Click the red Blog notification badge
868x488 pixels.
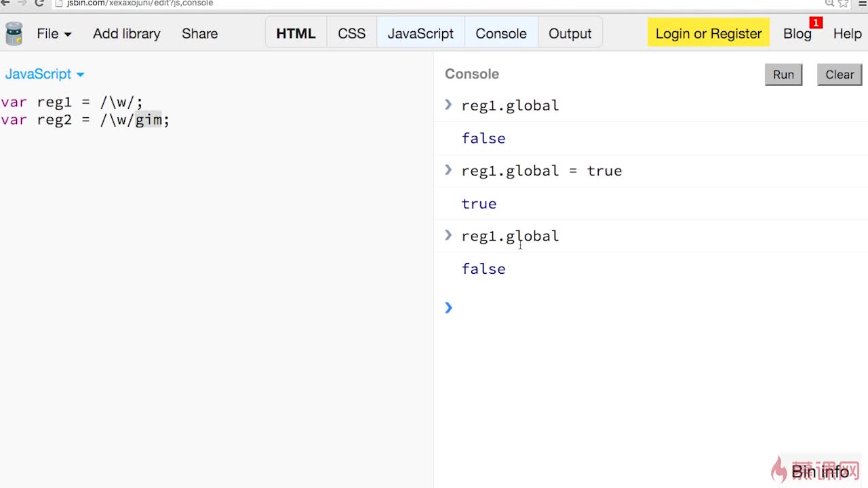pos(816,23)
